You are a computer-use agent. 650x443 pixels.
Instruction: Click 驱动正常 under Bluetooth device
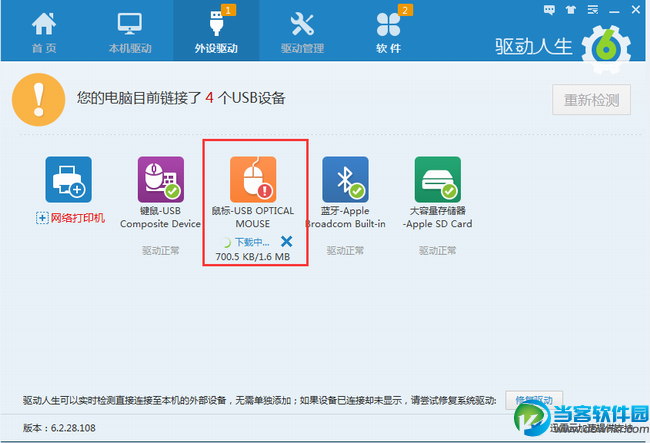345,251
